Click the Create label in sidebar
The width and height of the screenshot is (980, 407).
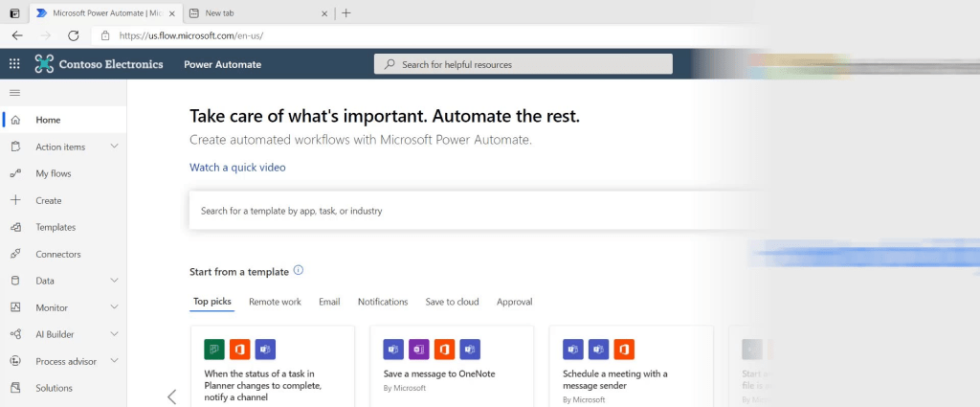click(49, 201)
